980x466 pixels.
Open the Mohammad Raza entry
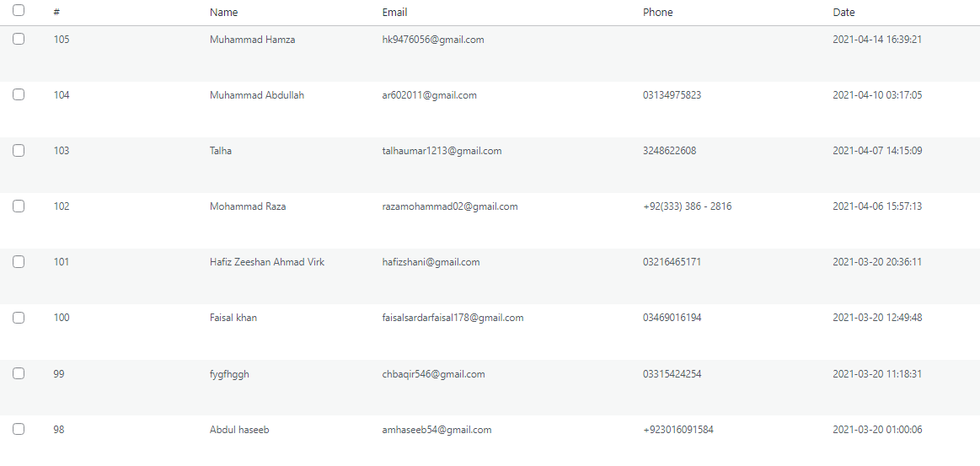(x=248, y=206)
